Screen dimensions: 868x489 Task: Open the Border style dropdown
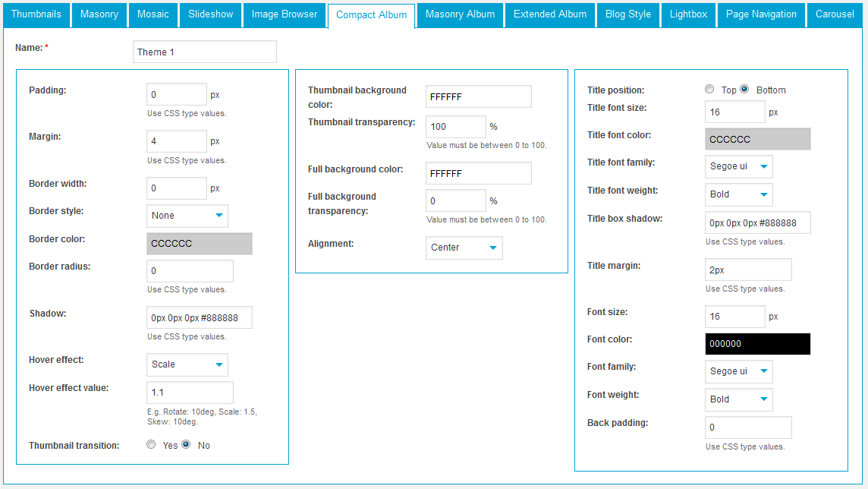click(187, 216)
